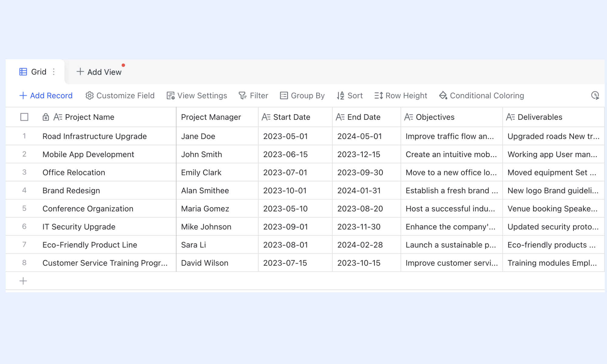The width and height of the screenshot is (607, 364).
Task: Click the Add Record button
Action: (x=46, y=96)
